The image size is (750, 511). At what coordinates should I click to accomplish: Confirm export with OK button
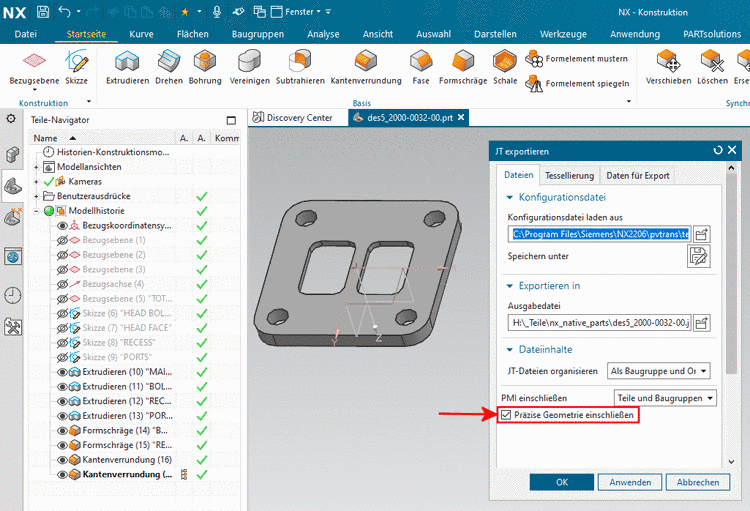(x=562, y=482)
